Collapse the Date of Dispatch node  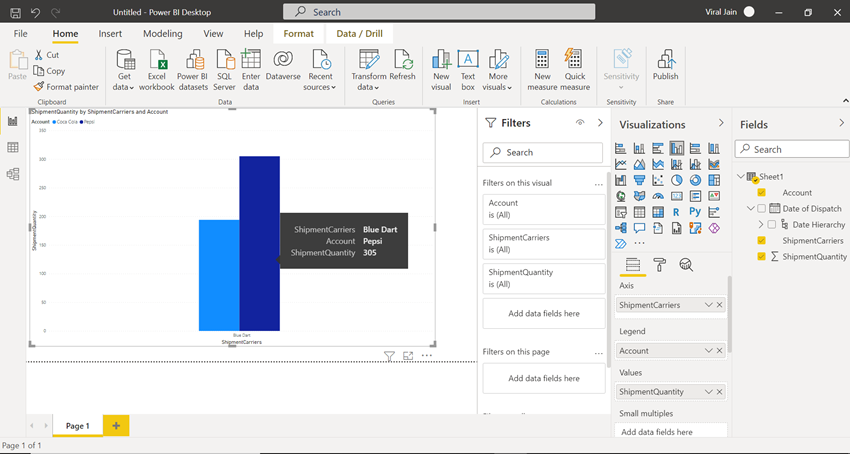click(751, 208)
